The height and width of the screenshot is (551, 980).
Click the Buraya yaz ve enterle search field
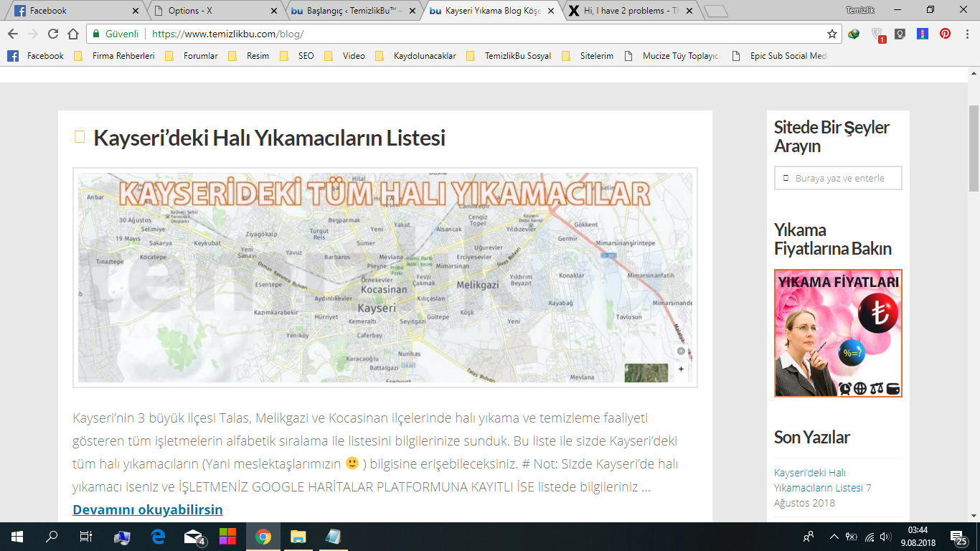click(x=838, y=178)
